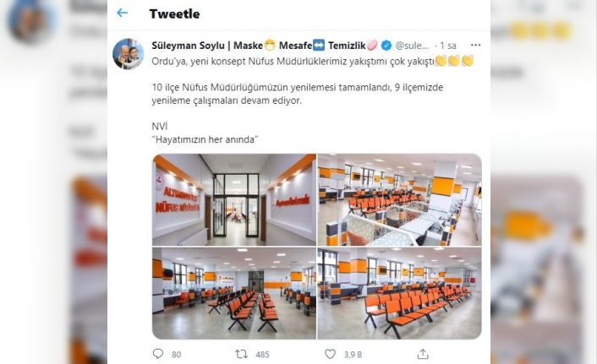Viewport: 597px width, 364px height.
Task: Open the bottom-right orange chairs photo
Action: (x=399, y=293)
